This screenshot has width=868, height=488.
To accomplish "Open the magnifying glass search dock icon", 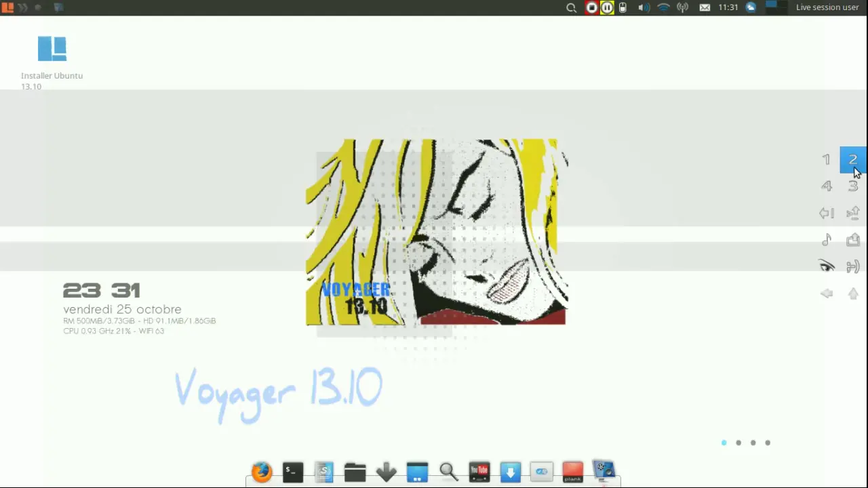I will pyautogui.click(x=448, y=472).
